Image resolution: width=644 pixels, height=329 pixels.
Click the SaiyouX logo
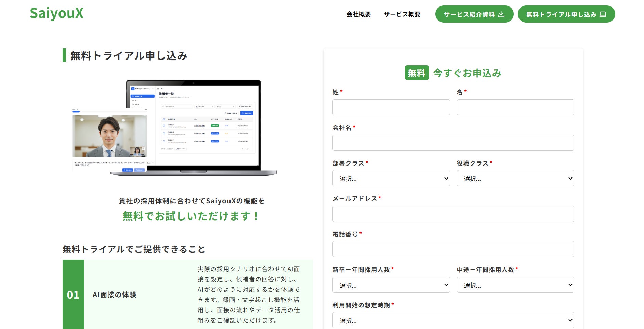pos(56,14)
